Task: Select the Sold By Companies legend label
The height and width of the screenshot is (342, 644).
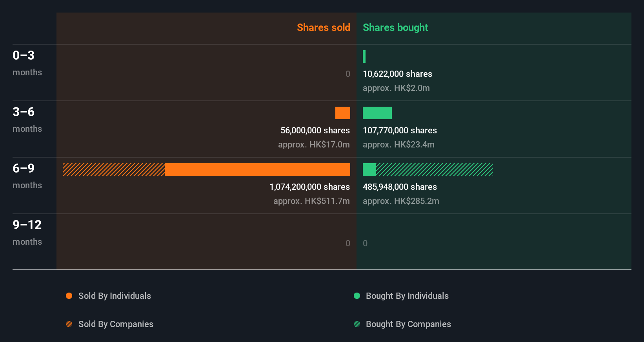Action: pyautogui.click(x=116, y=324)
